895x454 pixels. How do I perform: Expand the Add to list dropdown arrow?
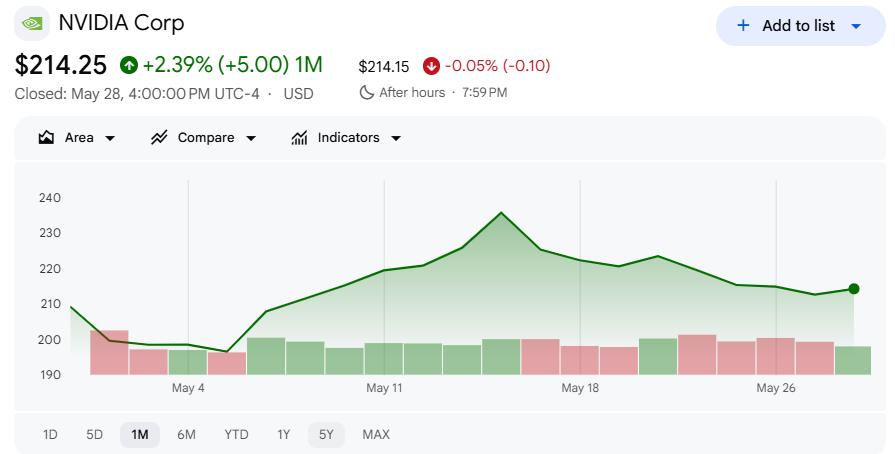coord(856,26)
